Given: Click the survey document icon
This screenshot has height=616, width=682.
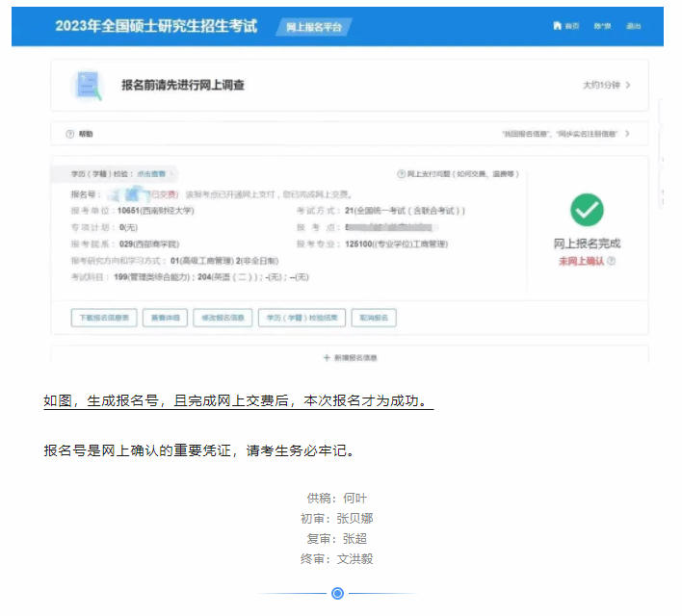Looking at the screenshot, I should pos(88,86).
